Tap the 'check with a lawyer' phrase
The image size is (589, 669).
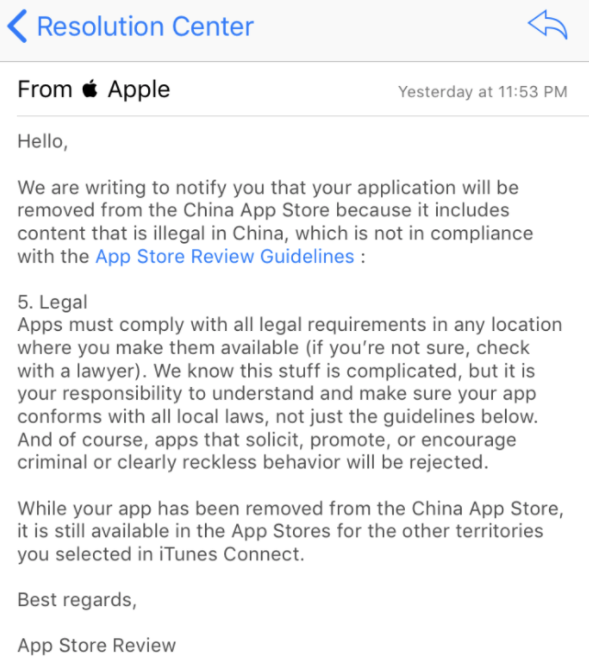click(273, 359)
